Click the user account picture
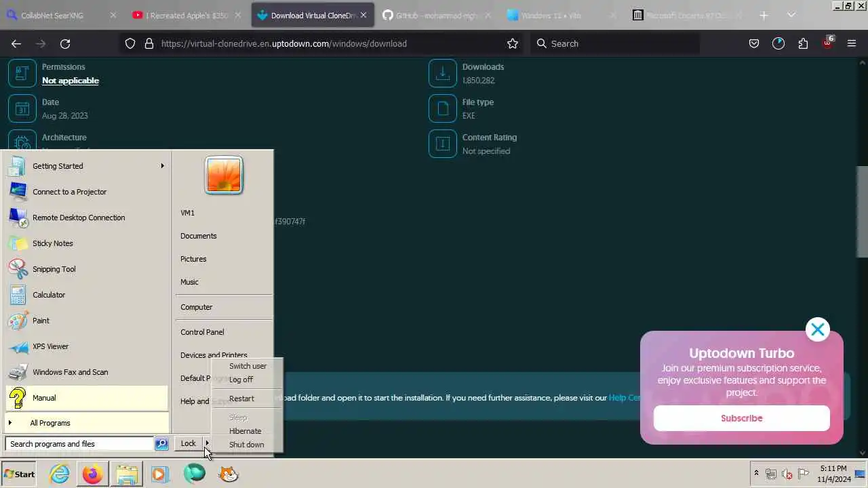 tap(224, 175)
